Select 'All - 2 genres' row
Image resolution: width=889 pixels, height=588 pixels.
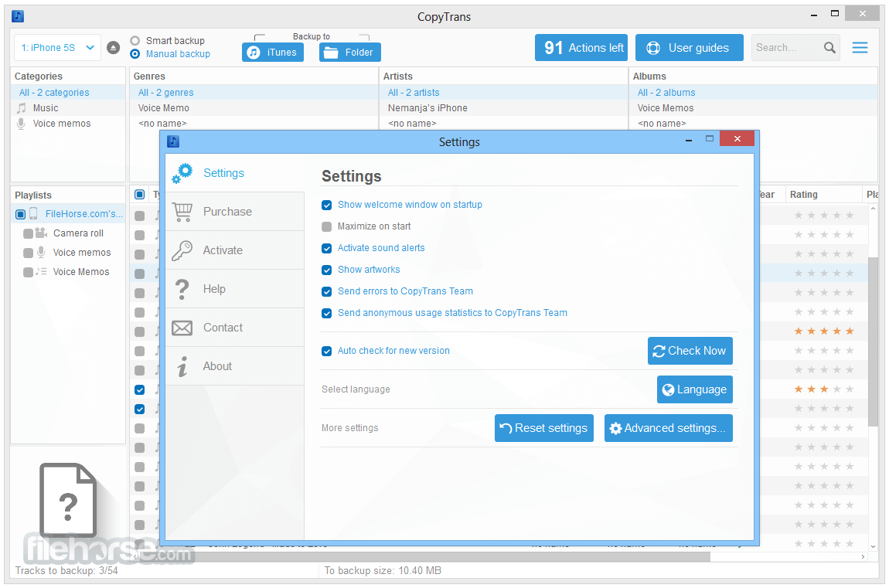click(x=254, y=93)
